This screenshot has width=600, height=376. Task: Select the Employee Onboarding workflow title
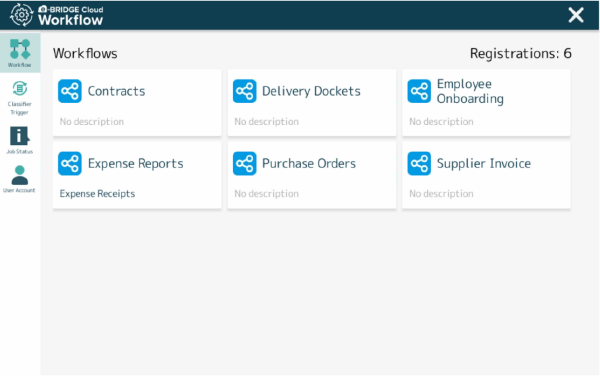pyautogui.click(x=470, y=91)
